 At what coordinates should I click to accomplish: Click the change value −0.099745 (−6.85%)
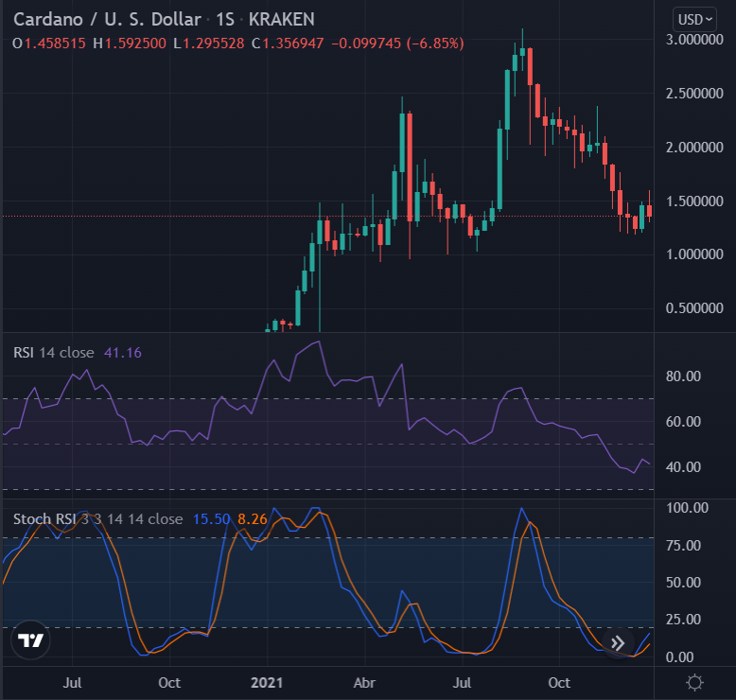click(x=397, y=44)
